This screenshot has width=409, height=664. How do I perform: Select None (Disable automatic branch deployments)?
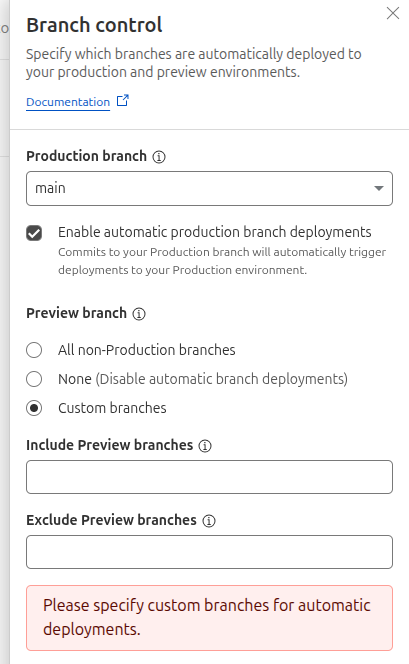click(34, 379)
